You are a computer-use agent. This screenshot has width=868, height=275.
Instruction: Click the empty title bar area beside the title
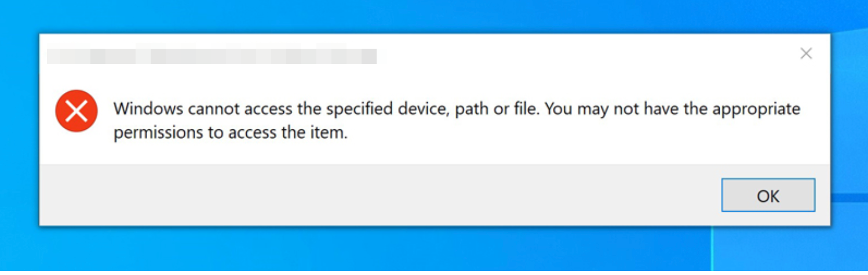coord(579,55)
